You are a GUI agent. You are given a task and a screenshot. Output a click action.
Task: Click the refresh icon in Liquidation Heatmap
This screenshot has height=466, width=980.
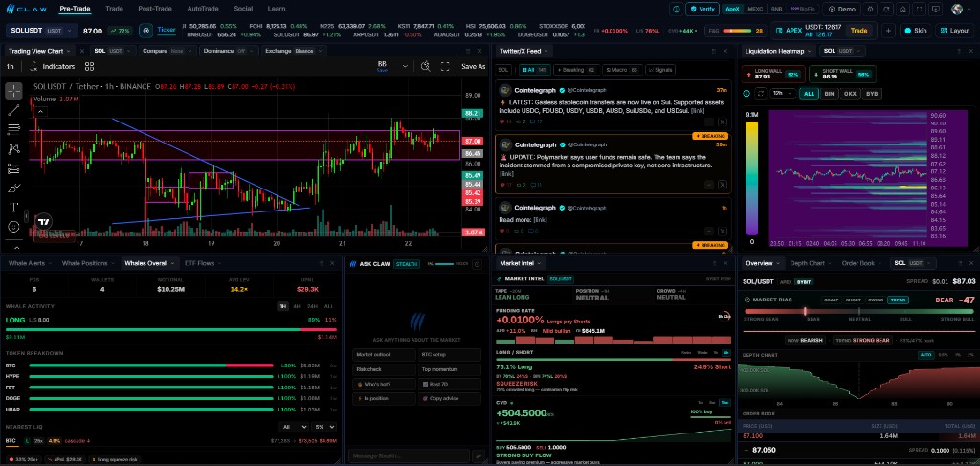point(761,93)
